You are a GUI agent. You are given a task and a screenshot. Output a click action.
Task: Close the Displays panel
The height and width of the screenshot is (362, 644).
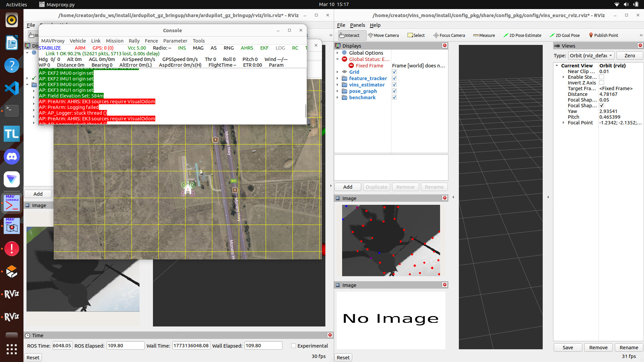[x=445, y=46]
